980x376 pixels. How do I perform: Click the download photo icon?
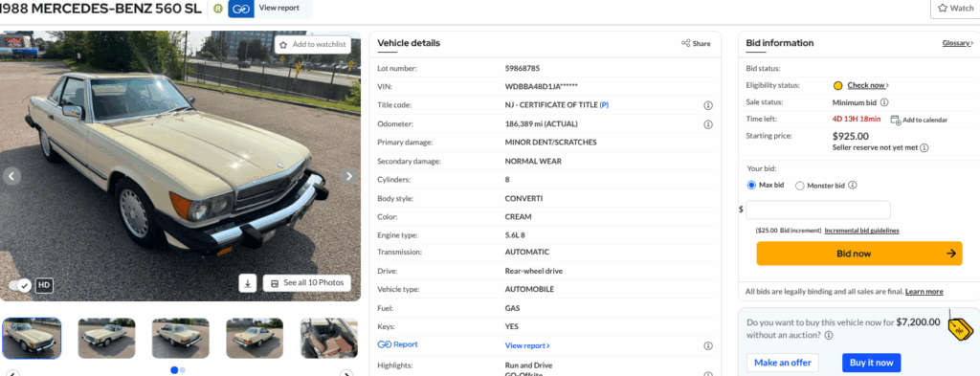point(248,283)
